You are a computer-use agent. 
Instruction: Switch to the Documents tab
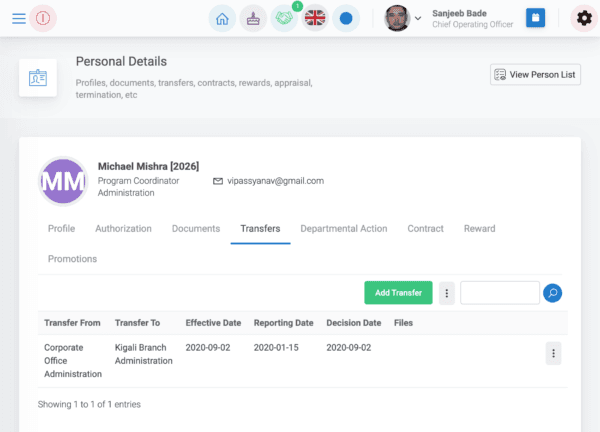pyautogui.click(x=196, y=228)
